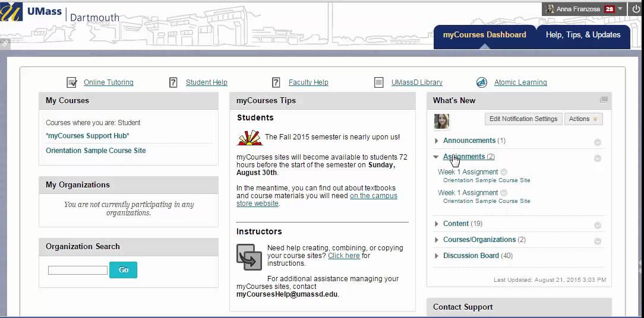
Task: Open the Atomic Learning link
Action: pos(520,82)
